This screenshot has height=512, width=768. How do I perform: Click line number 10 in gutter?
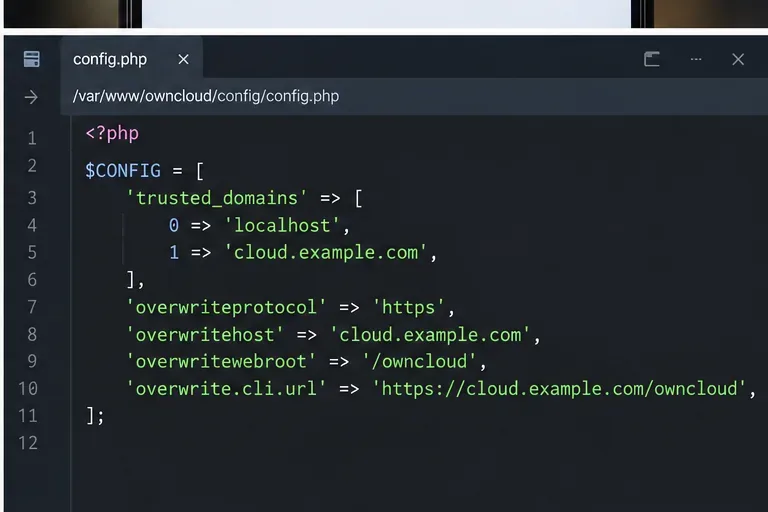28,389
